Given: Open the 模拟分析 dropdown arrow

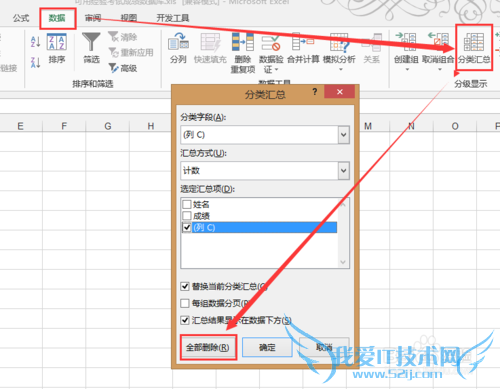Looking at the screenshot, I should (341, 70).
